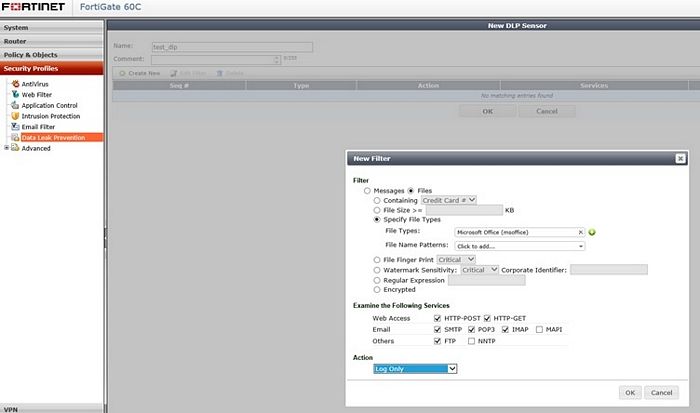Viewport: 700px width, 413px height.
Task: Open the Router menu section
Action: tap(52, 41)
